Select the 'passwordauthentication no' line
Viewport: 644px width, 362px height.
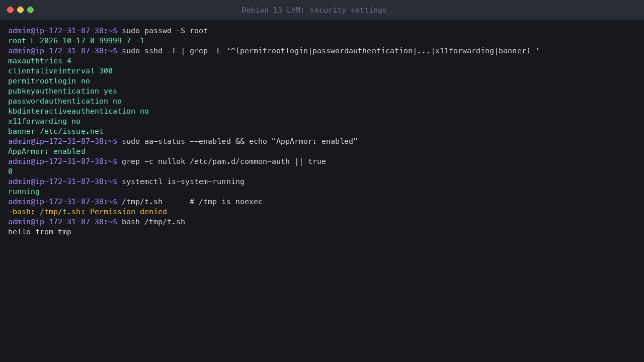point(65,101)
